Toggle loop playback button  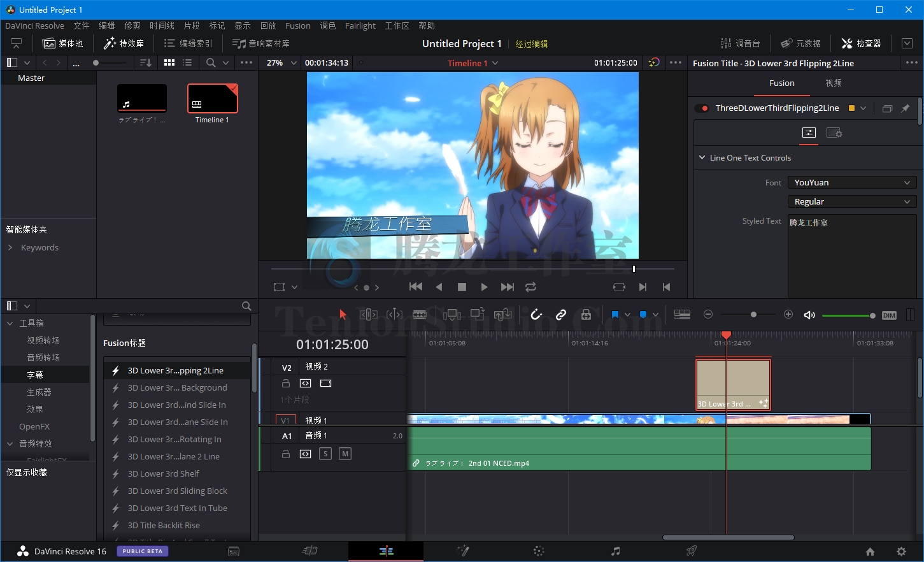click(x=530, y=287)
